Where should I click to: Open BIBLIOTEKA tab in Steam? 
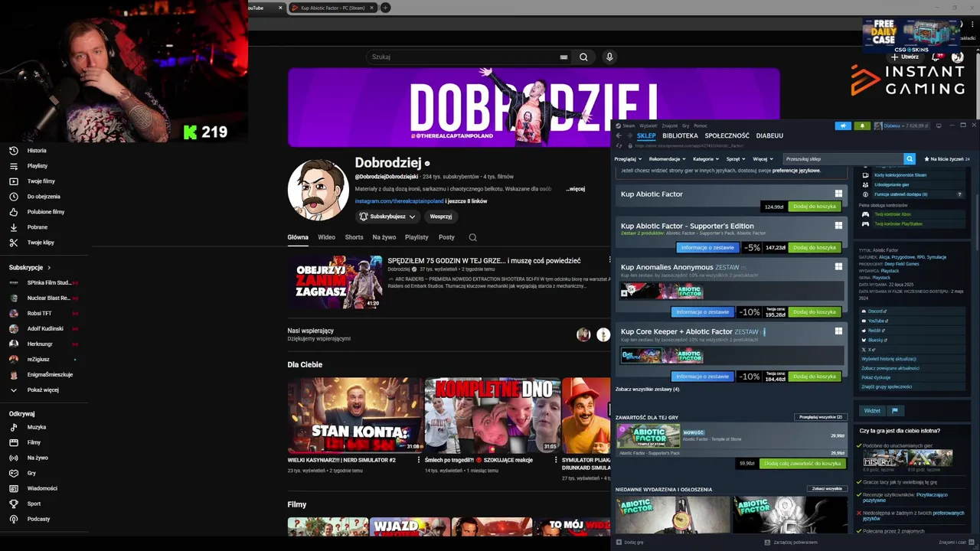coord(680,135)
